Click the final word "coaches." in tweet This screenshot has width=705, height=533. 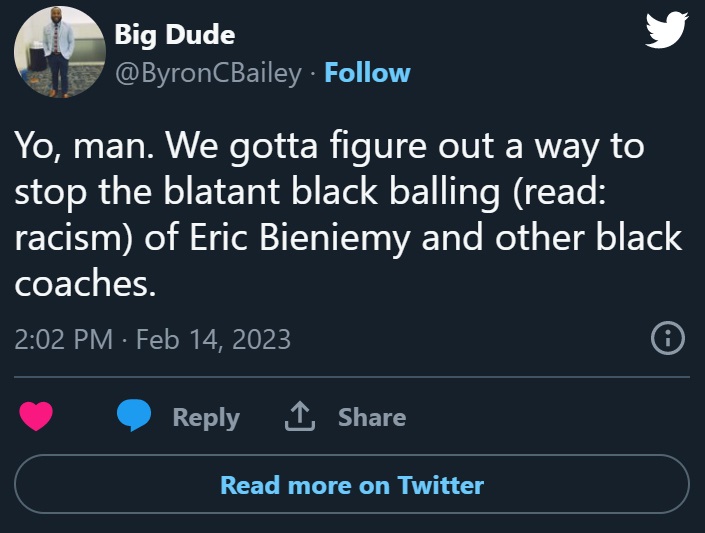[x=86, y=284]
